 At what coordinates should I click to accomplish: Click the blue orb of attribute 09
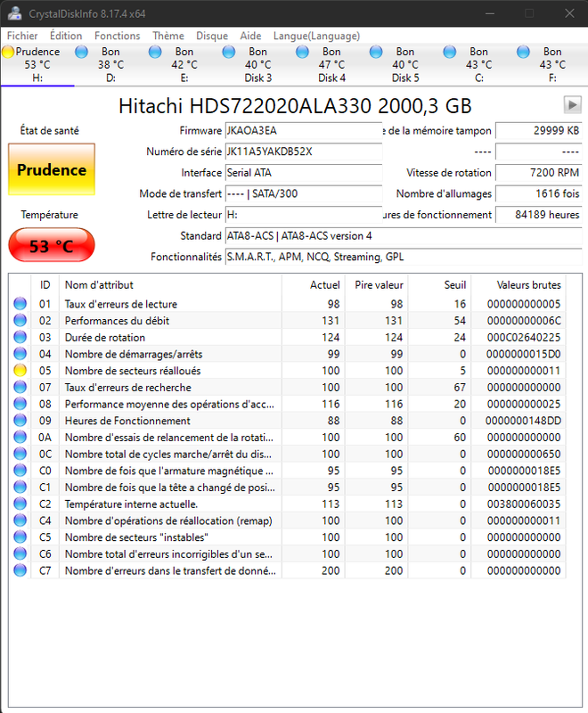pos(20,420)
